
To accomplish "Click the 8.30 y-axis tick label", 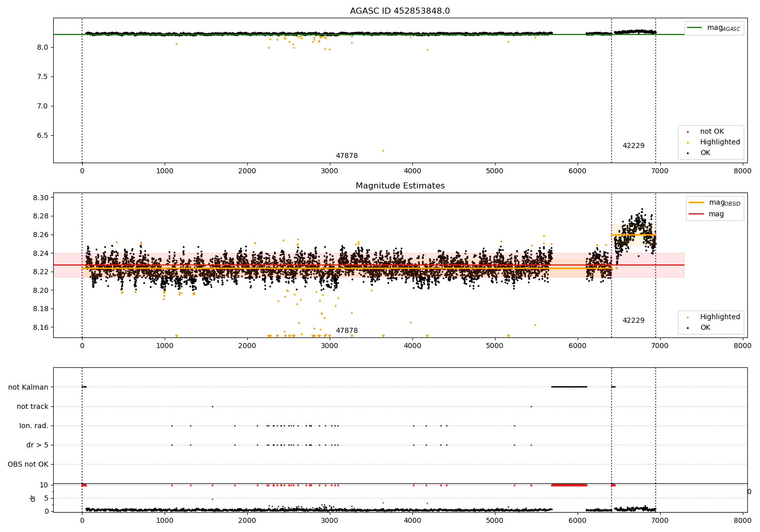I will [42, 198].
